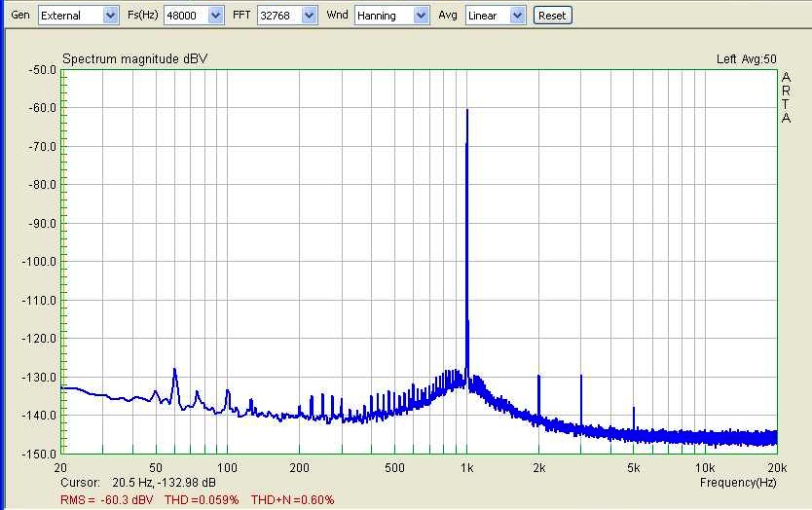The width and height of the screenshot is (812, 510).
Task: Open the Fs(Hz) sample rate dropdown showing 48000
Action: (194, 16)
